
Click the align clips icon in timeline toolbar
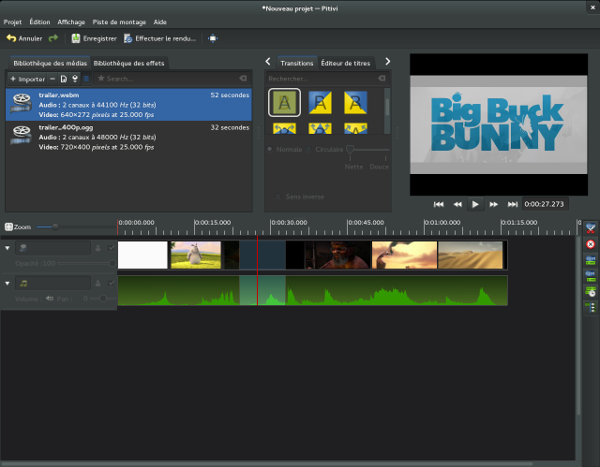point(590,291)
